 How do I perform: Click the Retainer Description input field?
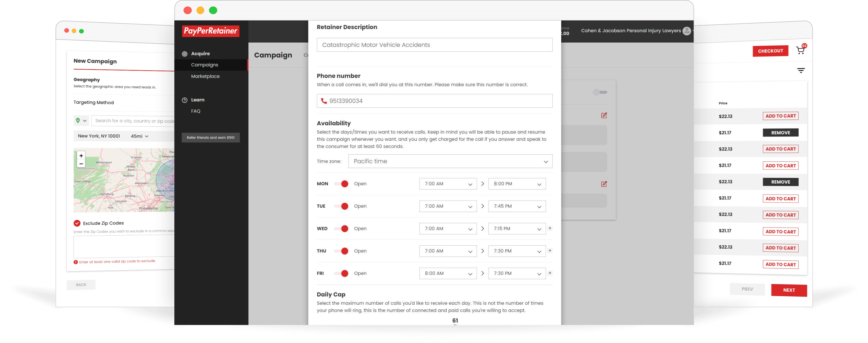pyautogui.click(x=434, y=45)
